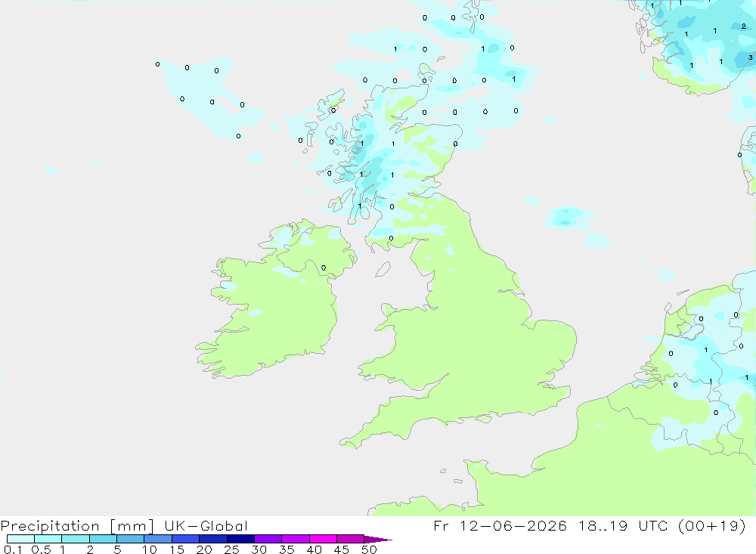This screenshot has height=554, width=756.
Task: Pick the 10–15 mm legend color swatch
Action: click(158, 539)
